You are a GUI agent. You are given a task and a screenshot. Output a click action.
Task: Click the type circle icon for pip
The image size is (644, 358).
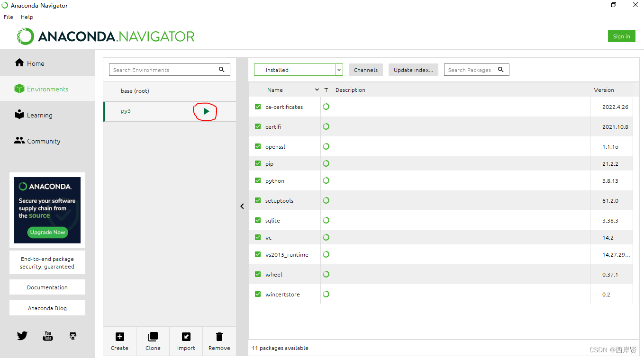coord(326,163)
